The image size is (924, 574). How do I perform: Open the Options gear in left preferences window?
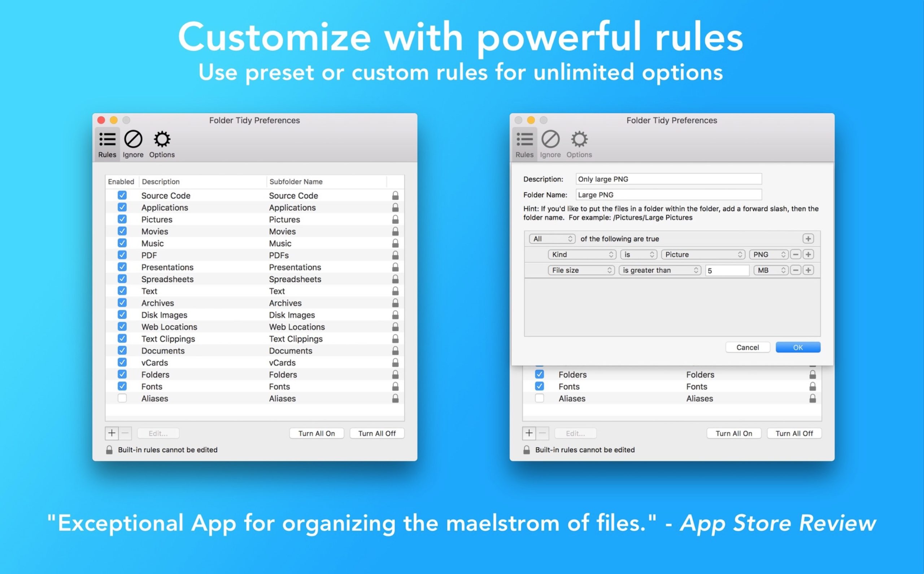point(162,143)
